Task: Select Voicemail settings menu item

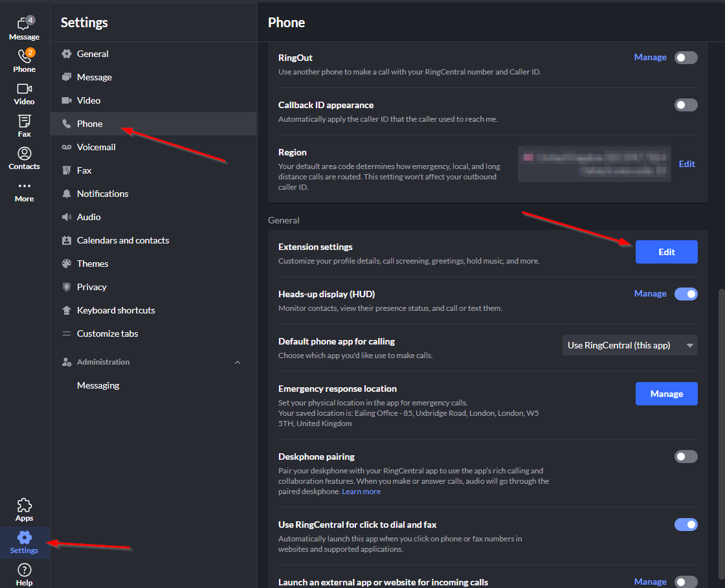Action: coord(153,147)
